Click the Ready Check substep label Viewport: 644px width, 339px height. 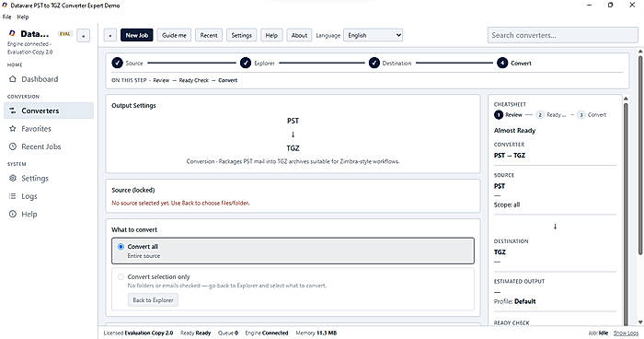click(x=194, y=80)
